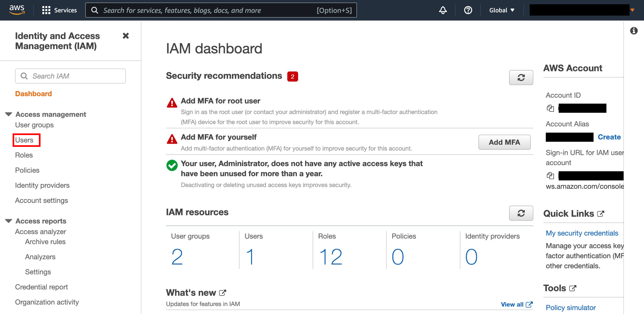Open What's new external link icon
The image size is (644, 320).
pos(223,293)
